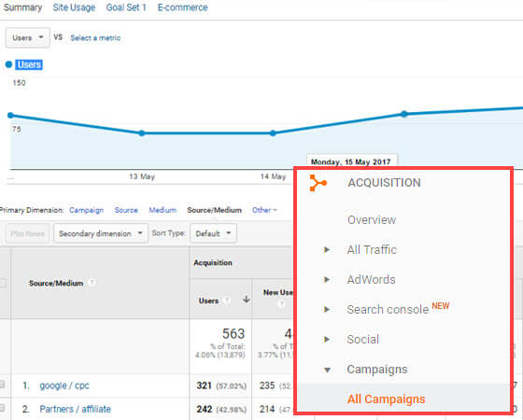Image resolution: width=523 pixels, height=420 pixels.
Task: Click the 14 May chart data point
Action: [x=273, y=133]
